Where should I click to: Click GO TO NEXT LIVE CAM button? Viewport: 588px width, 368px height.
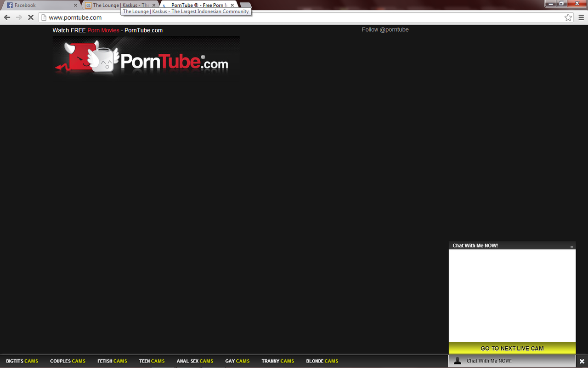click(x=512, y=348)
